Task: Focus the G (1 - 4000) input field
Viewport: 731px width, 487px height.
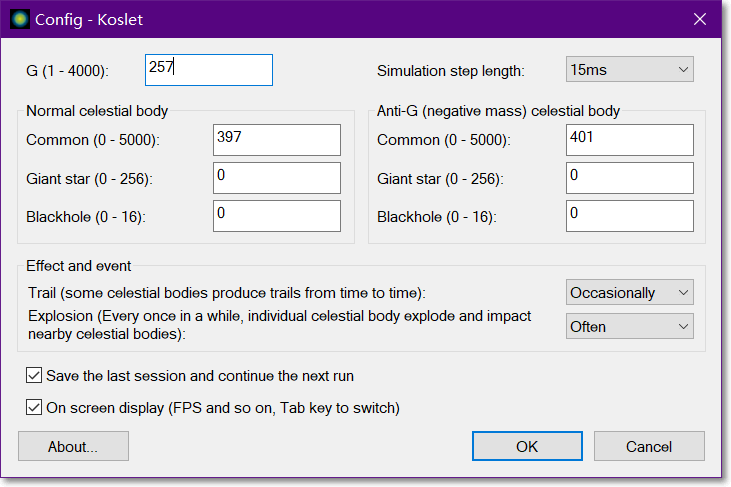Action: 209,70
